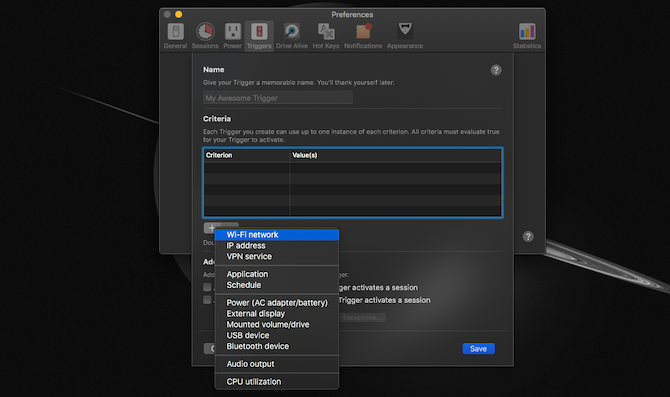Open the Notifications preferences pane
Viewport: 670px width, 397px height.
[363, 36]
